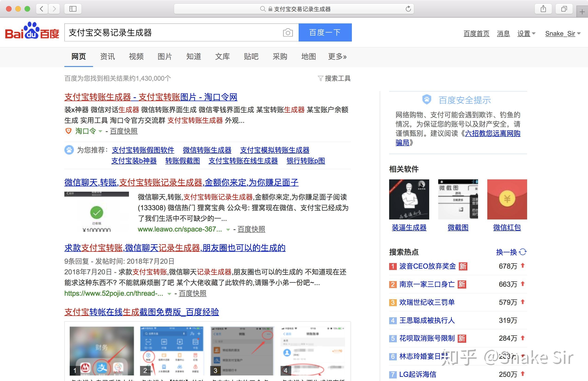
Task: Click suggested search 银行转账p图
Action: [306, 161]
